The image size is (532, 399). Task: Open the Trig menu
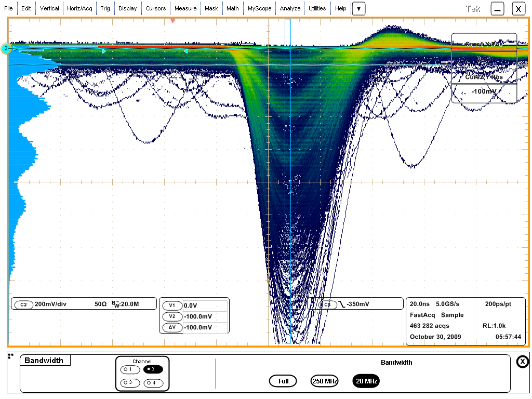105,8
